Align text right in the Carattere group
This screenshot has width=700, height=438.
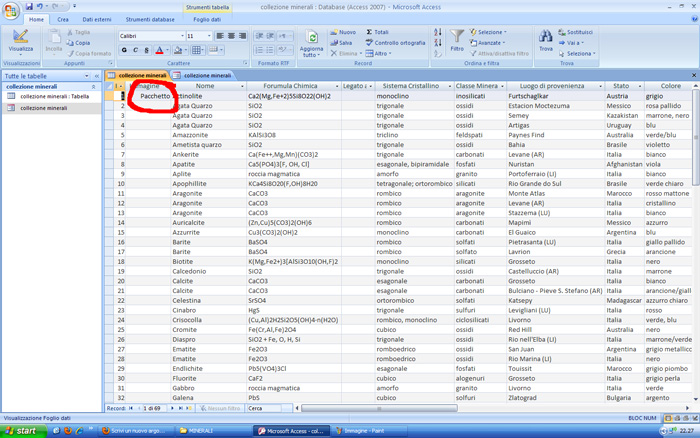[x=242, y=36]
